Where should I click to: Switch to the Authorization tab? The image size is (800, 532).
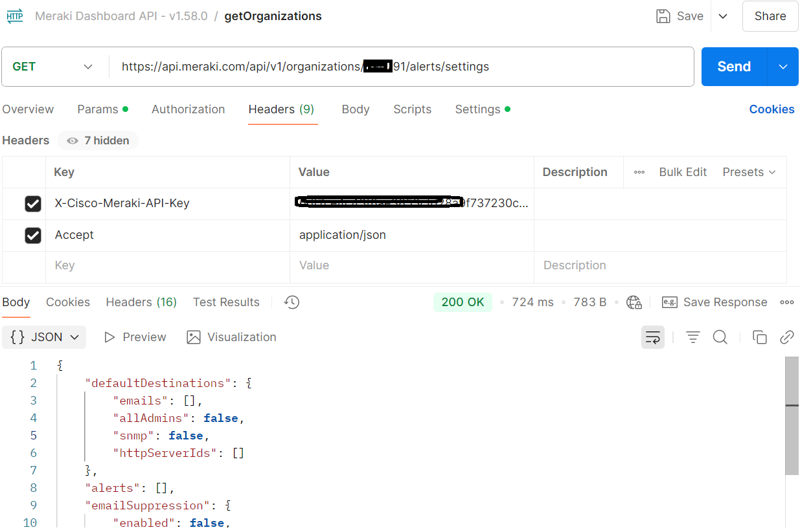coord(188,109)
